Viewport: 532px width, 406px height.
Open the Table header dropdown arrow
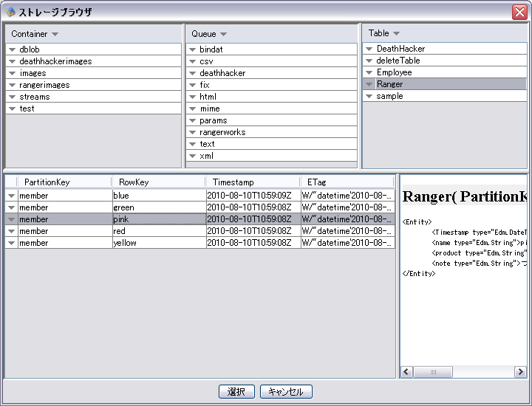[396, 33]
